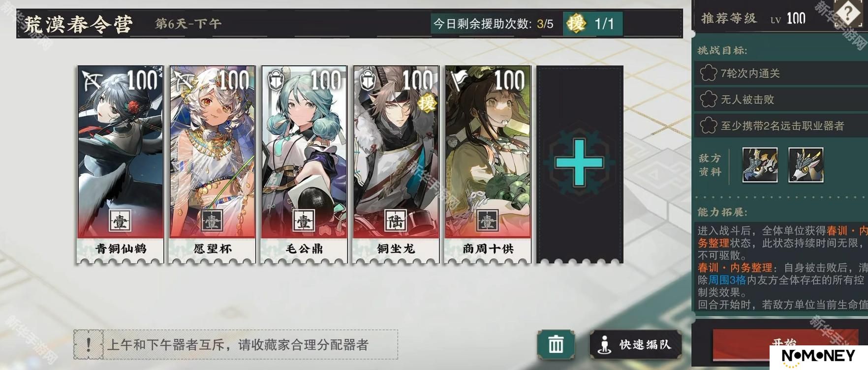The image size is (868, 370).
Task: Select the 商周十供 character card
Action: click(x=488, y=164)
